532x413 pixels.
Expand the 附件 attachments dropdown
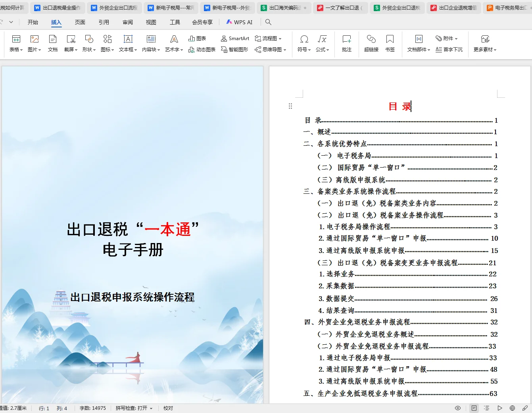coord(447,39)
